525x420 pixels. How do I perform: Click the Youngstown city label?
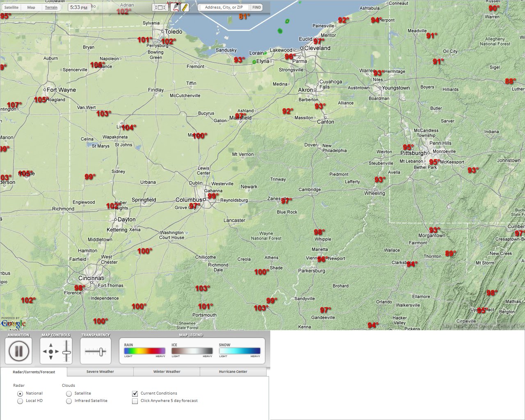click(395, 88)
